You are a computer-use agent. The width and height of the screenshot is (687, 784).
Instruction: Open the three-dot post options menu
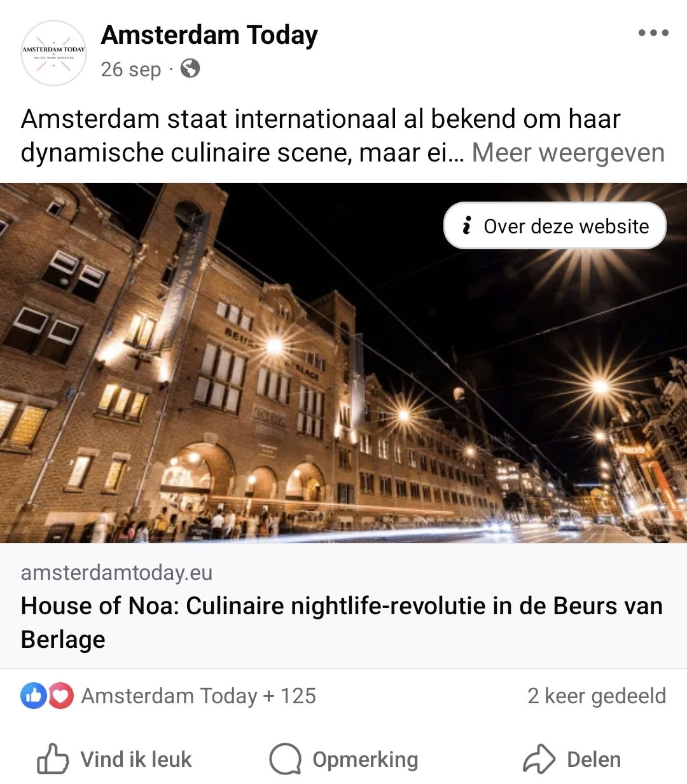[653, 33]
